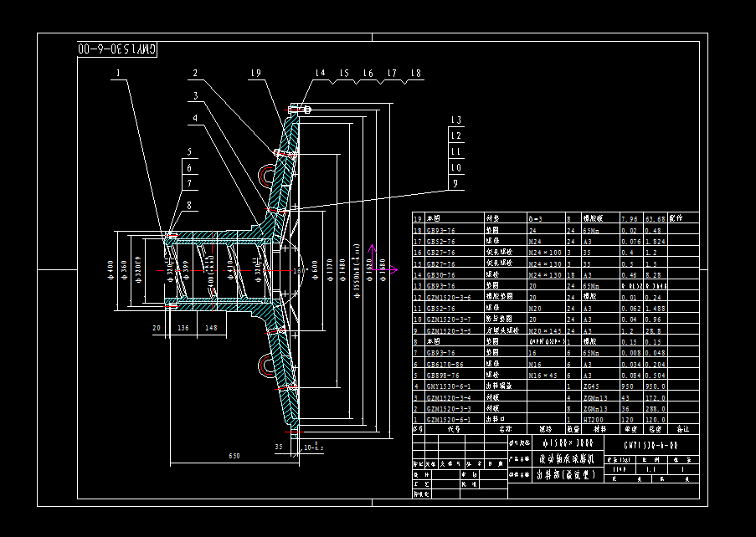Select total weight 288.0 in row 2
The width and height of the screenshot is (756, 537).
pos(656,409)
